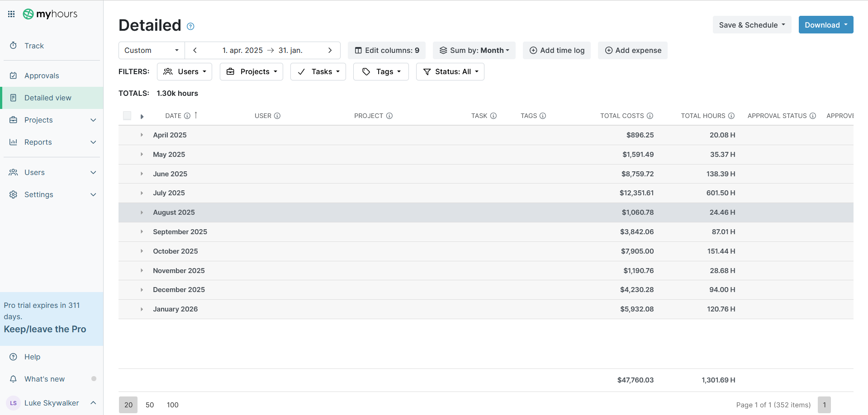
Task: Open Luke Skywalker account menu
Action: (52, 403)
